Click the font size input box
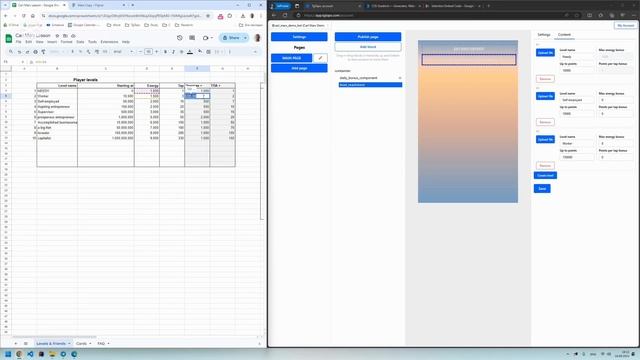Screen dimensions: 640x360 pos(148,52)
